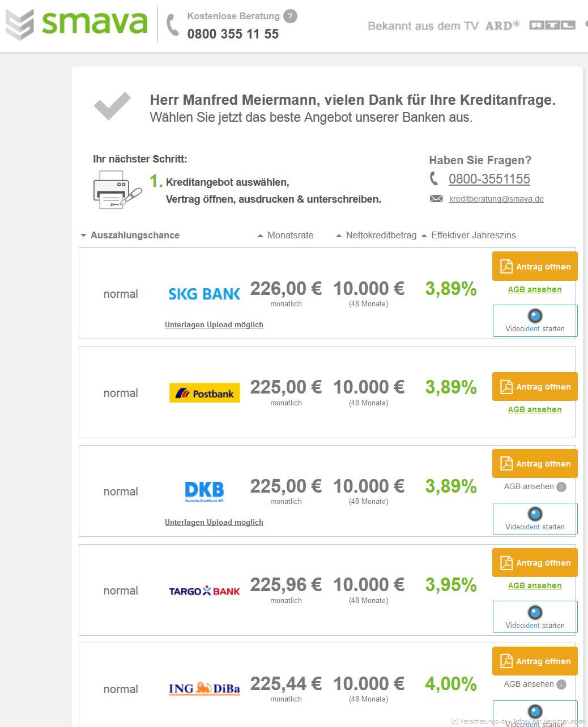Click the phone icon beside 0800-3551155

pos(434,179)
